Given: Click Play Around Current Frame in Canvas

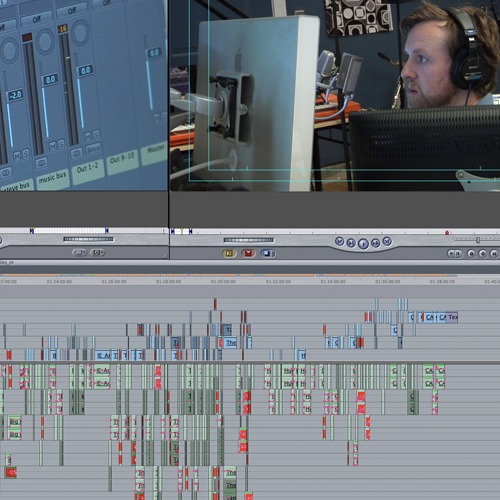Looking at the screenshot, I should [x=376, y=243].
